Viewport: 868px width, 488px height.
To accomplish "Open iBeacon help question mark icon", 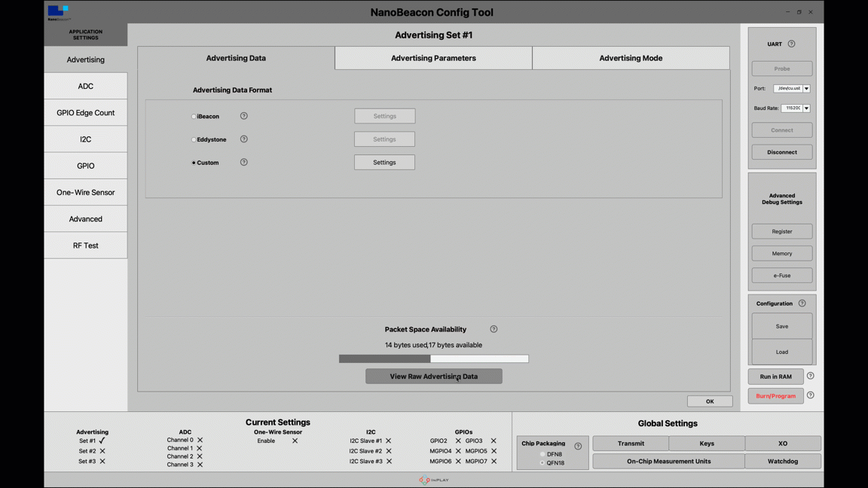I will click(x=243, y=116).
